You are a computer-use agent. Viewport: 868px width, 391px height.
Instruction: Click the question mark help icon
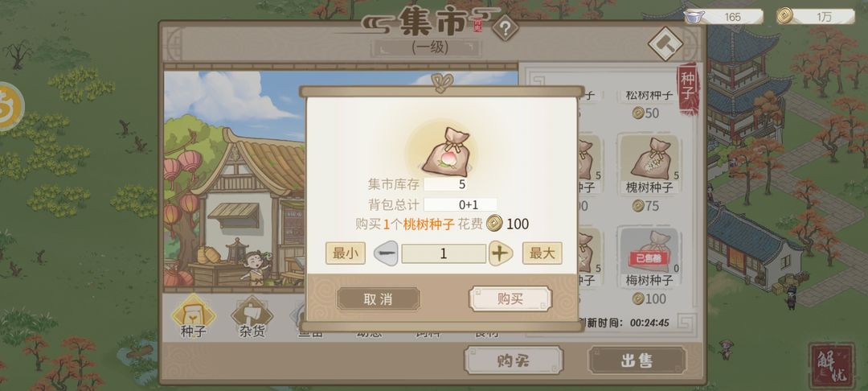[x=505, y=27]
